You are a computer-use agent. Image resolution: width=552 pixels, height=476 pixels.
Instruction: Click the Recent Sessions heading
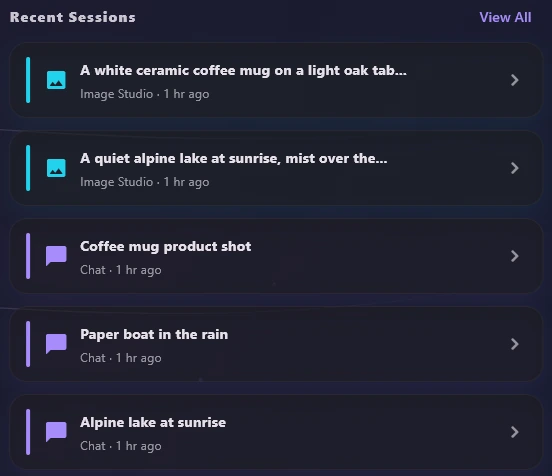point(73,17)
